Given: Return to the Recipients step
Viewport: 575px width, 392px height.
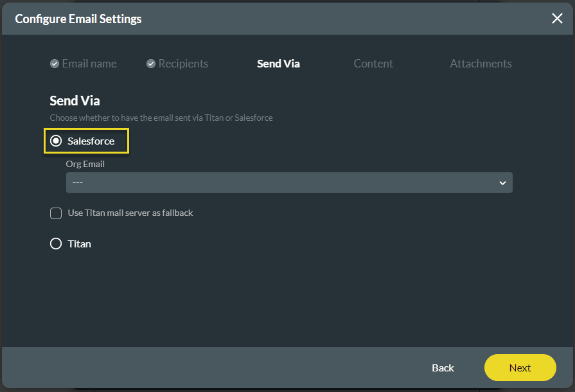Looking at the screenshot, I should [x=183, y=64].
